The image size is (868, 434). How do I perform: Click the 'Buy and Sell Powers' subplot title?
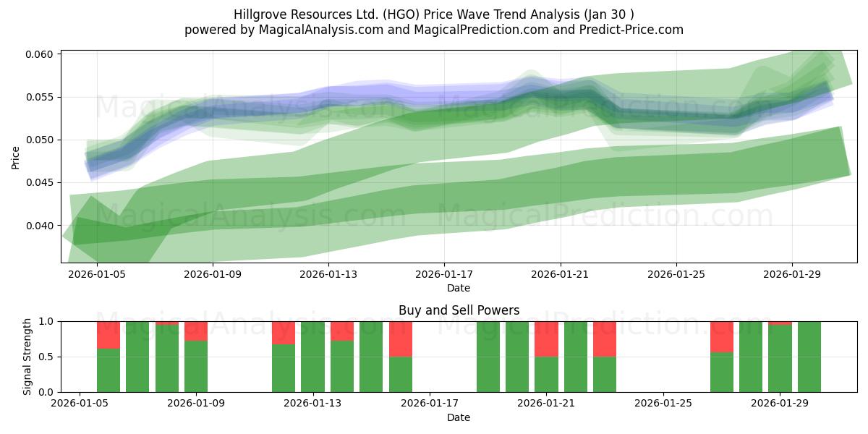459,310
